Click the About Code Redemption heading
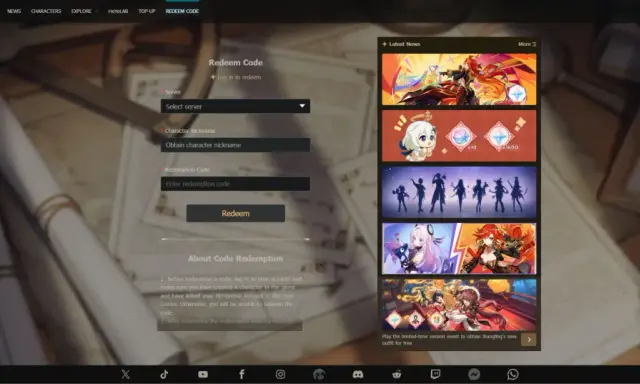The image size is (640, 384). click(236, 258)
